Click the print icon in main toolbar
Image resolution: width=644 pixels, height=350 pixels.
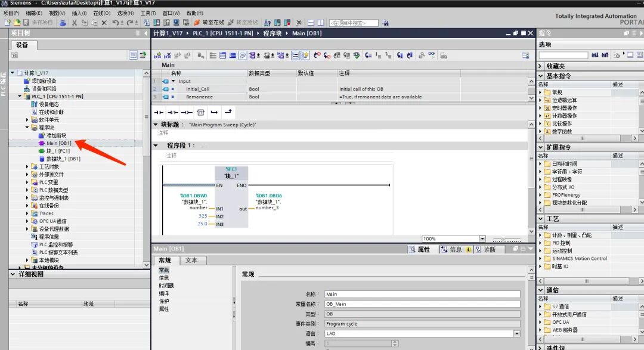pyautogui.click(x=63, y=23)
